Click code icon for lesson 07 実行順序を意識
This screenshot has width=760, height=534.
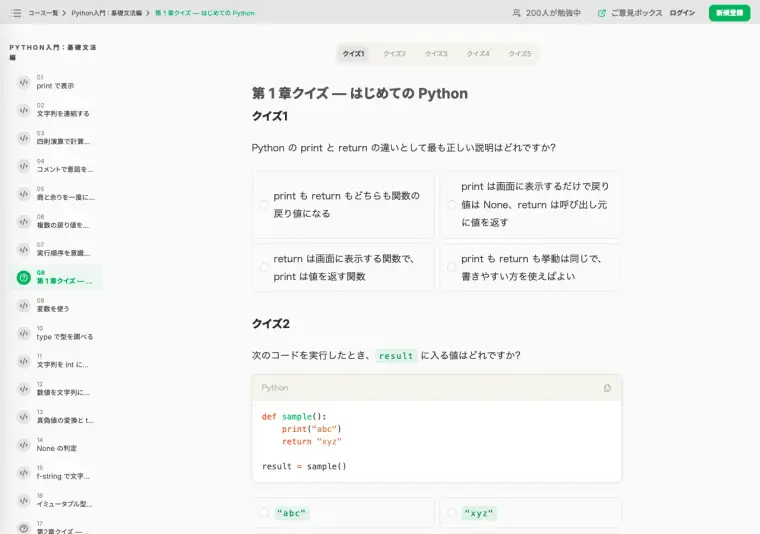click(23, 250)
